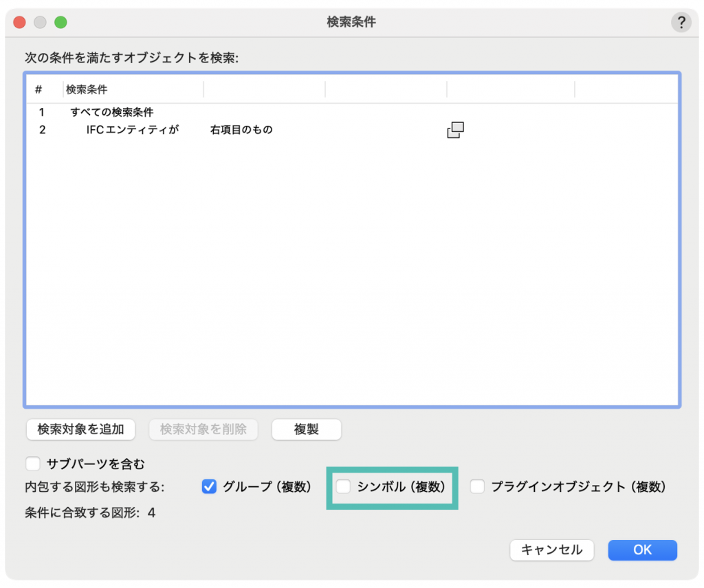The width and height of the screenshot is (704, 588).
Task: Uncheck the グループ (複数) checkbox
Action: click(x=210, y=487)
